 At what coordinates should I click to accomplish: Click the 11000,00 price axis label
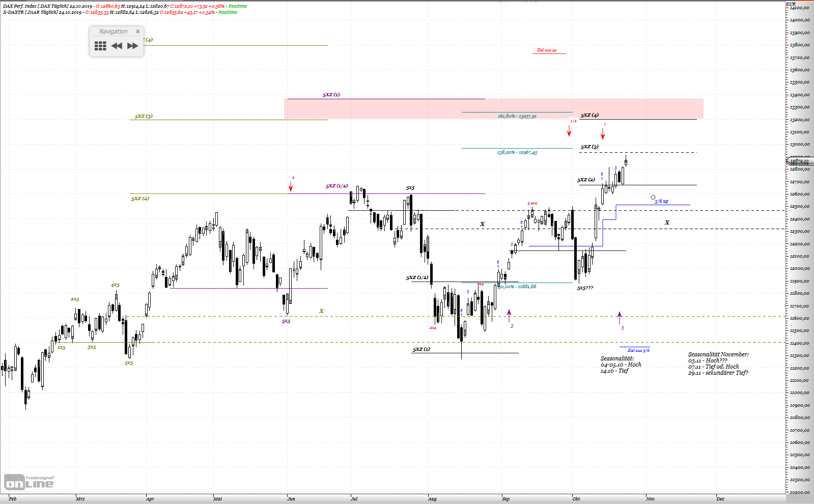[800, 393]
